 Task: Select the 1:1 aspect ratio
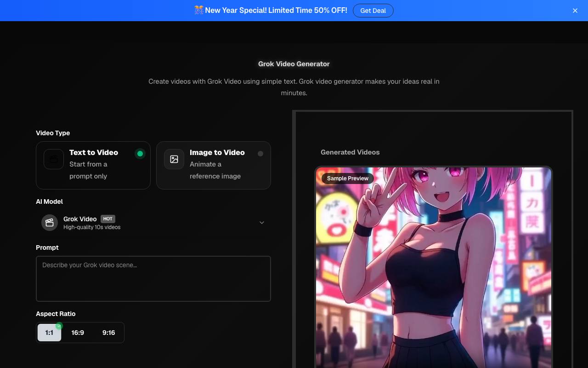coord(49,333)
